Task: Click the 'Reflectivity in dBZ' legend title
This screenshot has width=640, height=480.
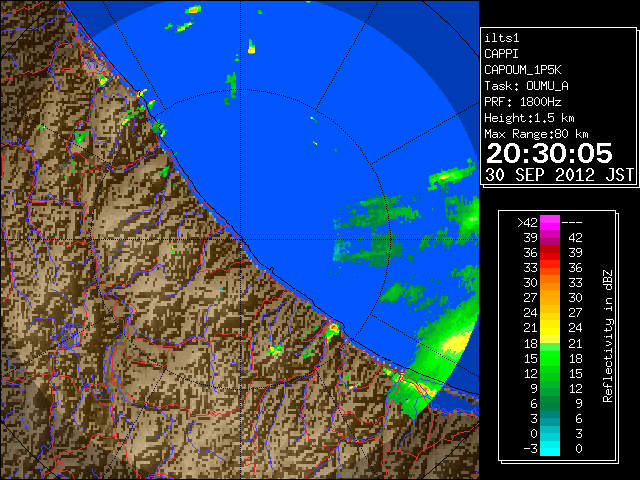Action: click(x=608, y=336)
